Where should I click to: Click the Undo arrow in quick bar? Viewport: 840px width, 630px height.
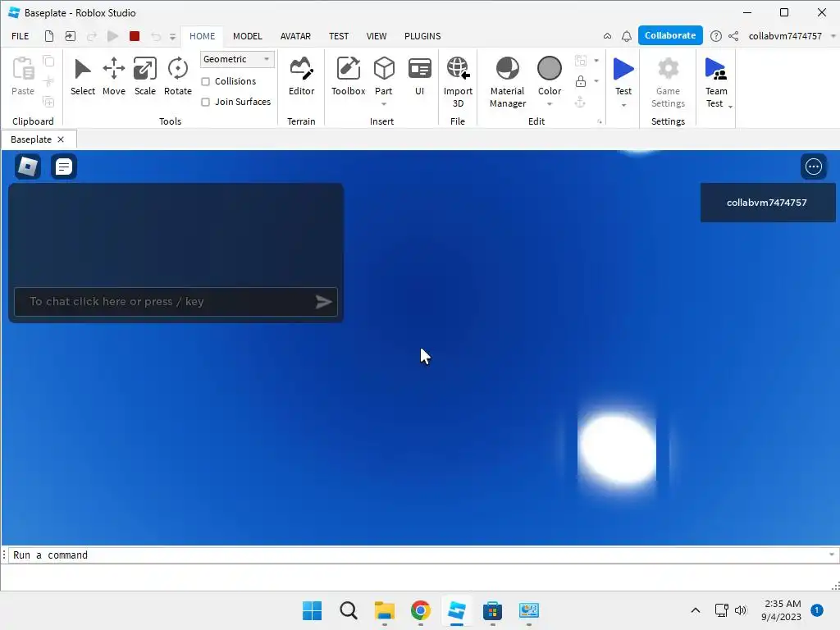click(x=155, y=36)
